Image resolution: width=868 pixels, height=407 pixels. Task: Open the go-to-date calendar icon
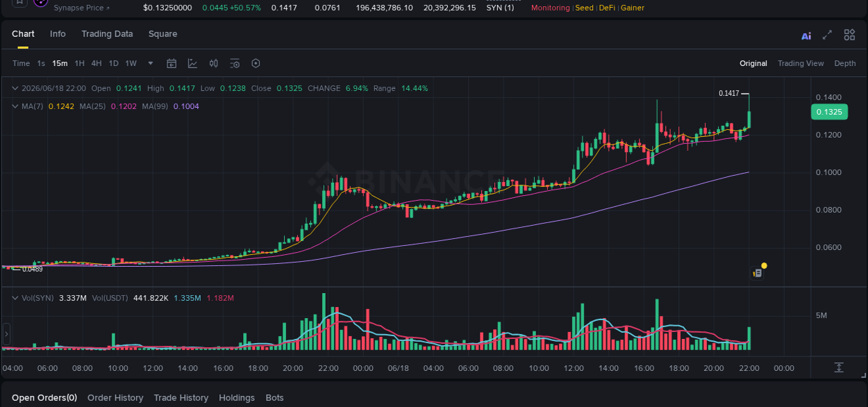point(172,63)
